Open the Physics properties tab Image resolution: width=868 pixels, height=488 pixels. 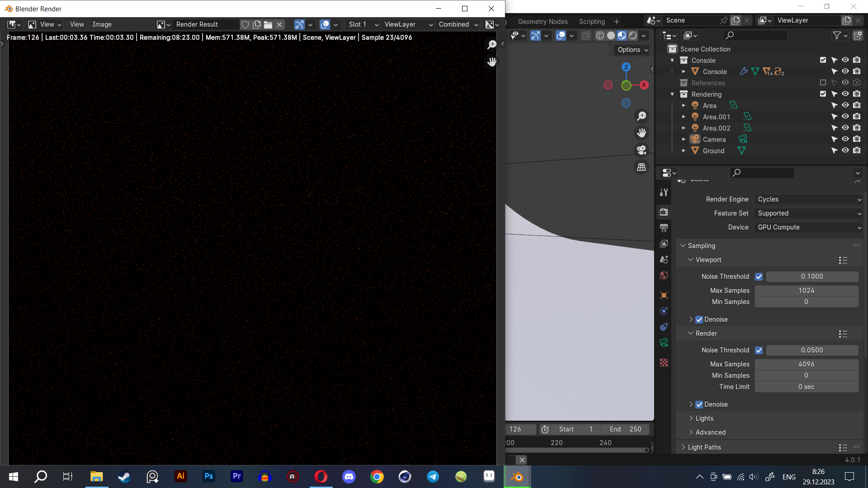click(664, 311)
